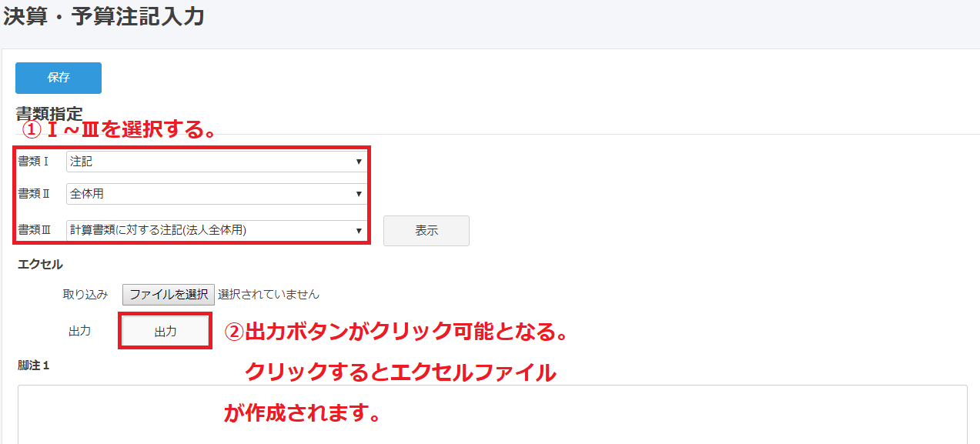
Task: Click the 書類Ⅲ label text
Action: click(34, 230)
